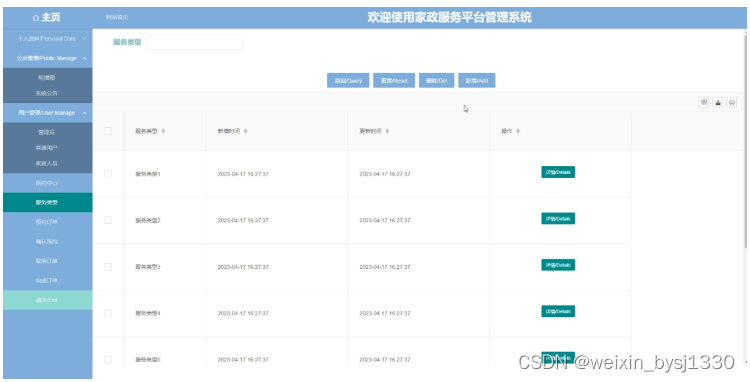Check the box for row 服务类型2
Image resolution: width=750 pixels, height=382 pixels.
point(108,220)
